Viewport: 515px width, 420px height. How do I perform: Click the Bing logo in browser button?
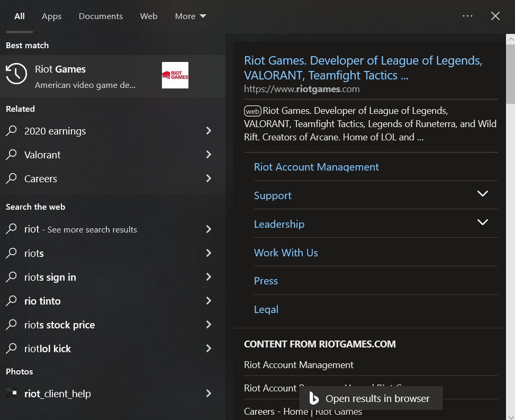tap(314, 398)
